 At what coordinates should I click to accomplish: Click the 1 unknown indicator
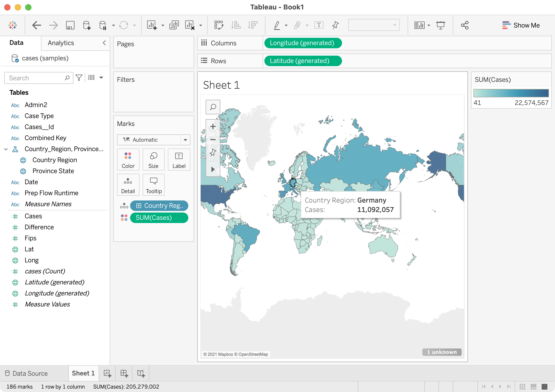[442, 352]
